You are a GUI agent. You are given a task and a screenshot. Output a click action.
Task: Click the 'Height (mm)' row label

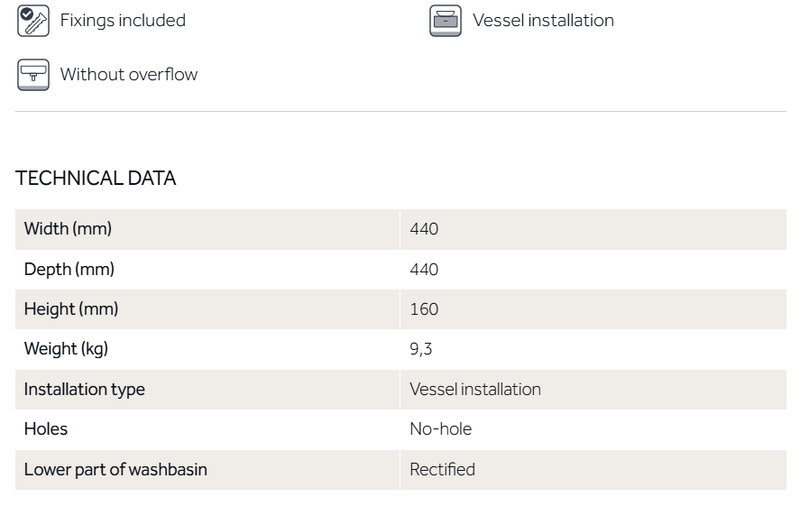tap(71, 309)
